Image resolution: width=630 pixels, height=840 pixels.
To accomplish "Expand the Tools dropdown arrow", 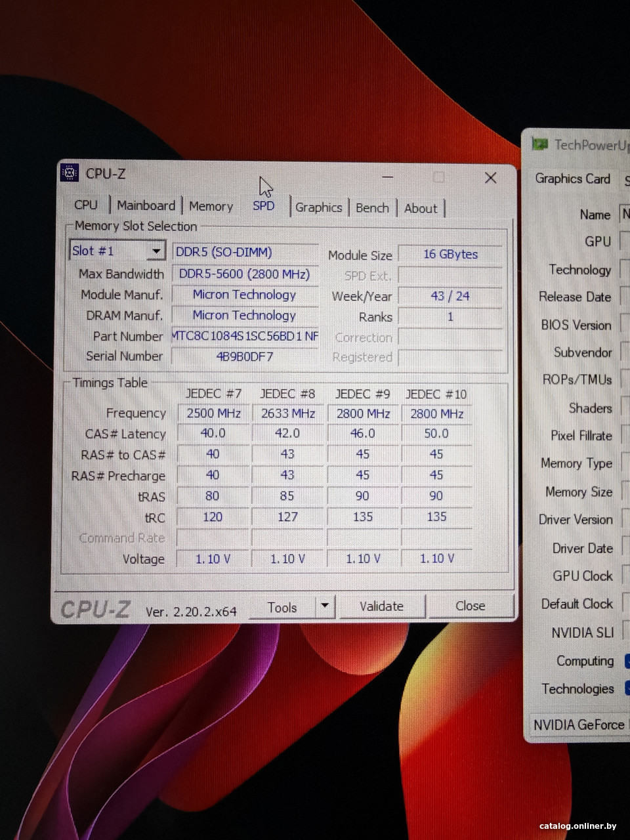I will (x=325, y=607).
